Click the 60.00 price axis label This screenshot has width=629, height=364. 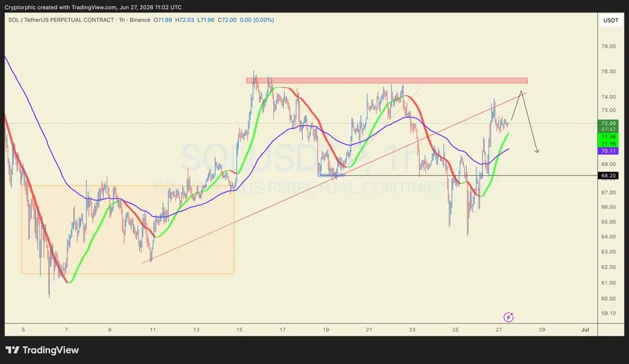(608, 298)
